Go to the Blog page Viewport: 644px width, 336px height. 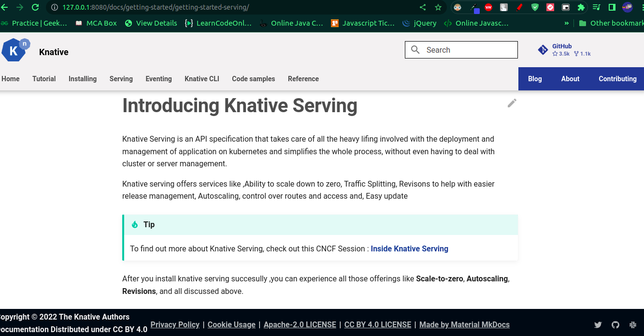coord(535,79)
